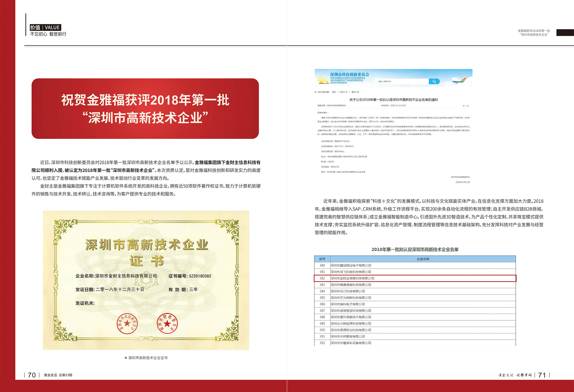The height and width of the screenshot is (392, 574).
Task: Click the notice date 2018年12月12日
Action: click(x=463, y=182)
